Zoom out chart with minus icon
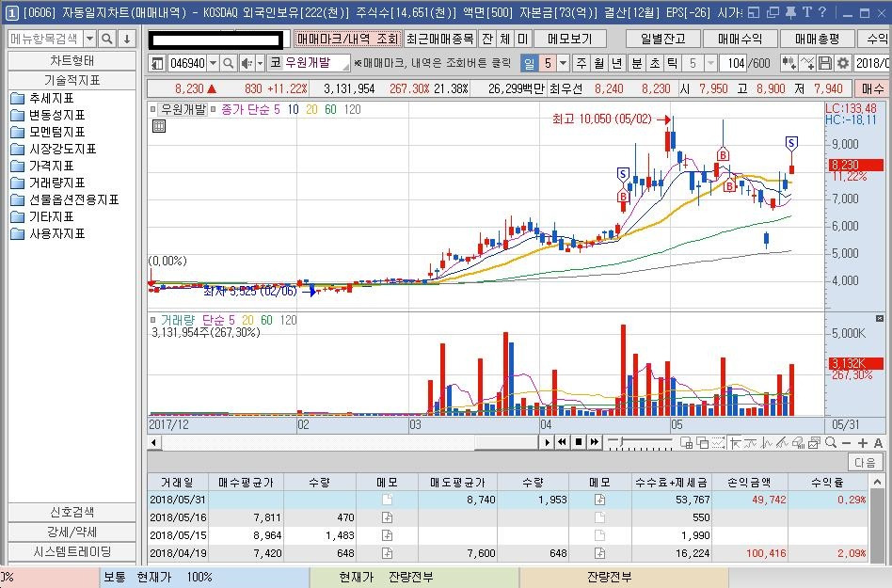Screen dimensions: 892x588 tap(847, 443)
